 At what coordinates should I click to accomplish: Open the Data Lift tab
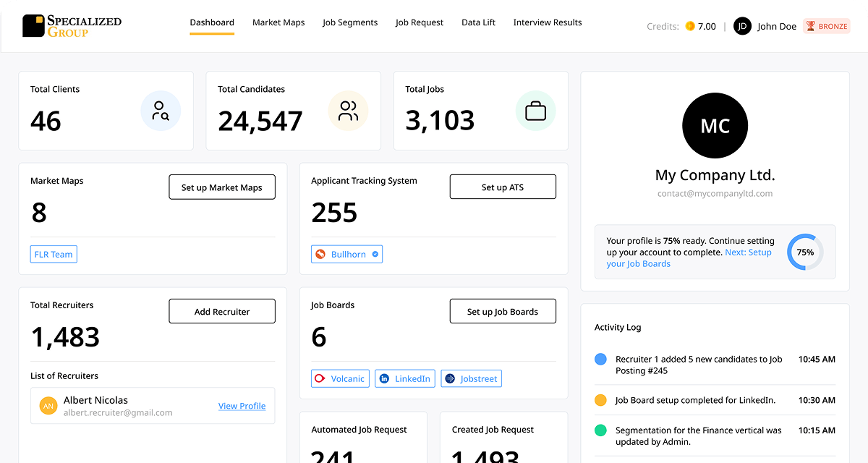(x=478, y=22)
